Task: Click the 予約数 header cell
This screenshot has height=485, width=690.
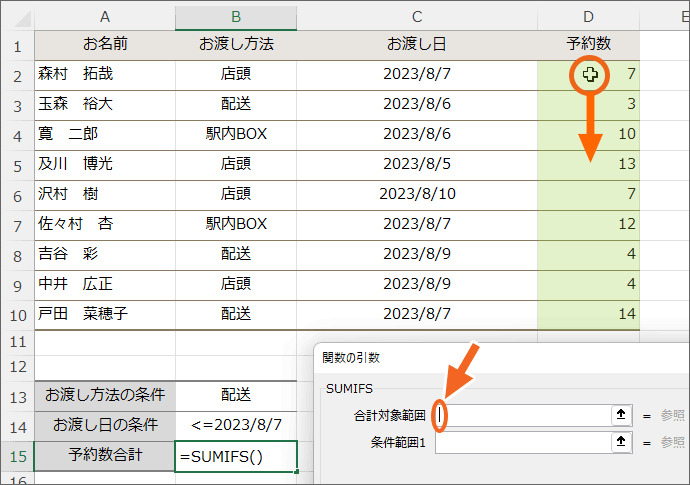Action: [588, 44]
